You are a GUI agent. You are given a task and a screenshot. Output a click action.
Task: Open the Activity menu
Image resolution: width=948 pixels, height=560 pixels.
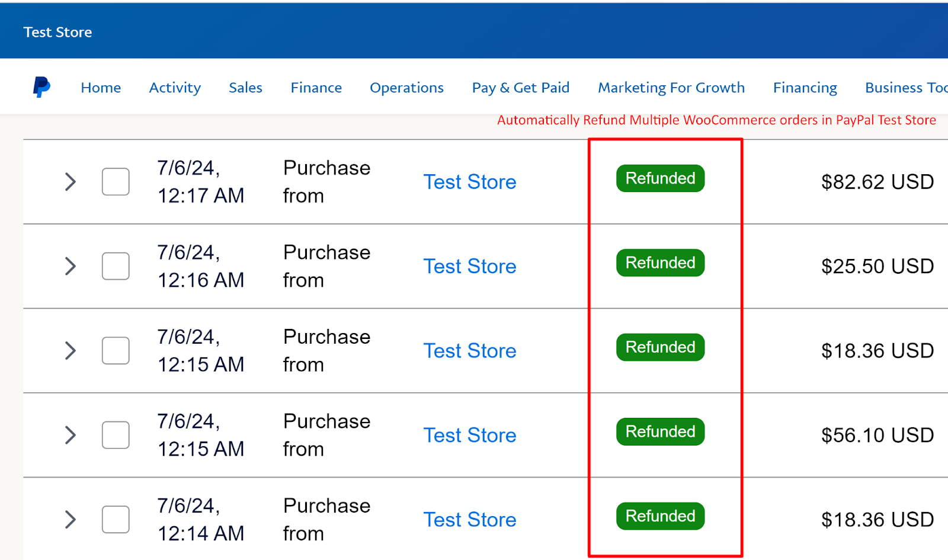coord(175,88)
